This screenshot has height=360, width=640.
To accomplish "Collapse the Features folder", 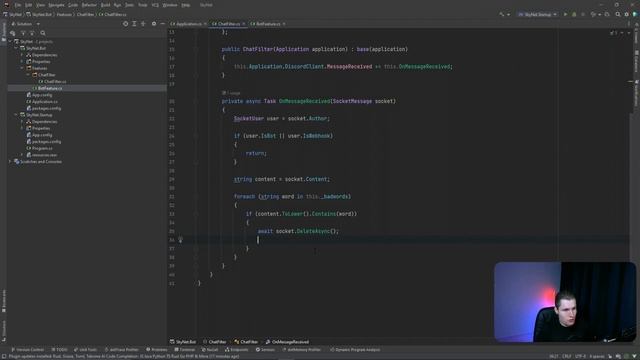I will pos(22,68).
